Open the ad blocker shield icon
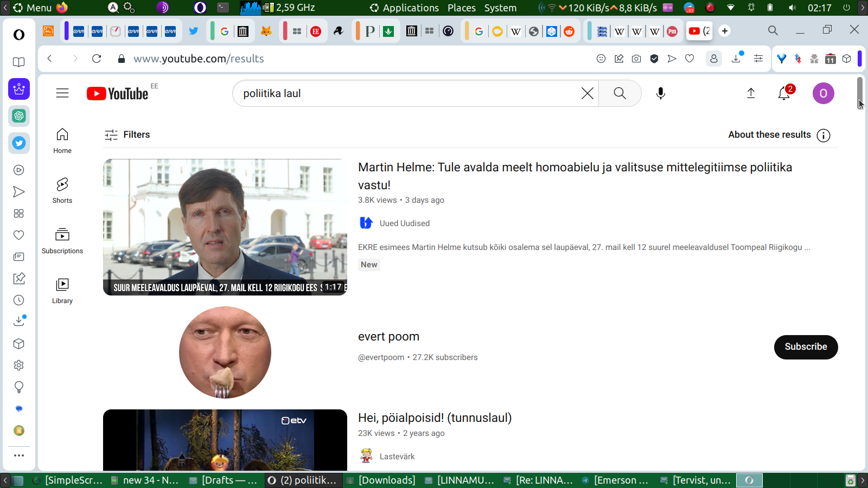Screen dimensions: 868x488 pyautogui.click(x=654, y=59)
